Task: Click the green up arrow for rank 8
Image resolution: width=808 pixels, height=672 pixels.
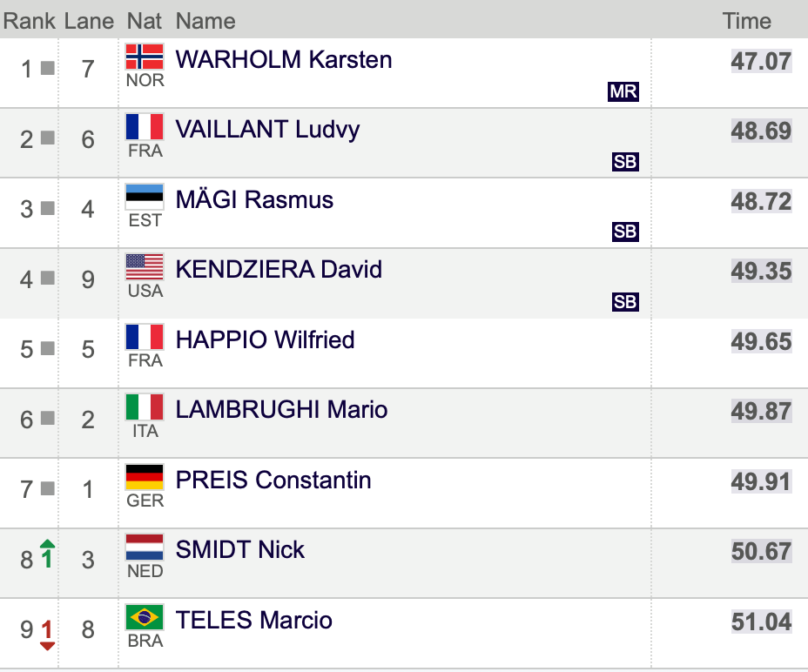Action: coord(47,554)
